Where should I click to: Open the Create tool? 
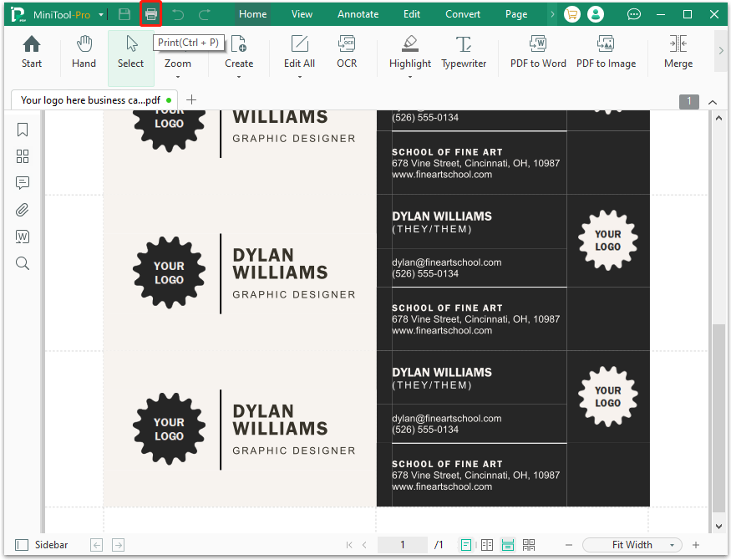coord(239,52)
